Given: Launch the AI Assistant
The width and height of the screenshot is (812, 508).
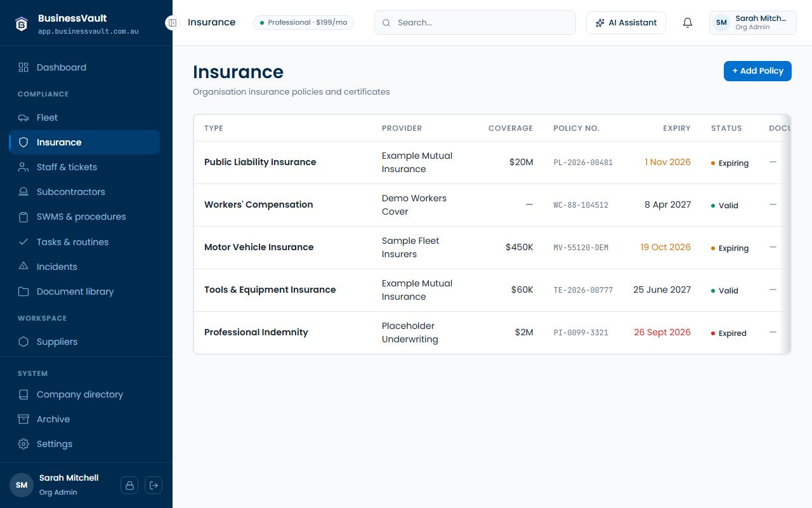Looking at the screenshot, I should pyautogui.click(x=626, y=23).
